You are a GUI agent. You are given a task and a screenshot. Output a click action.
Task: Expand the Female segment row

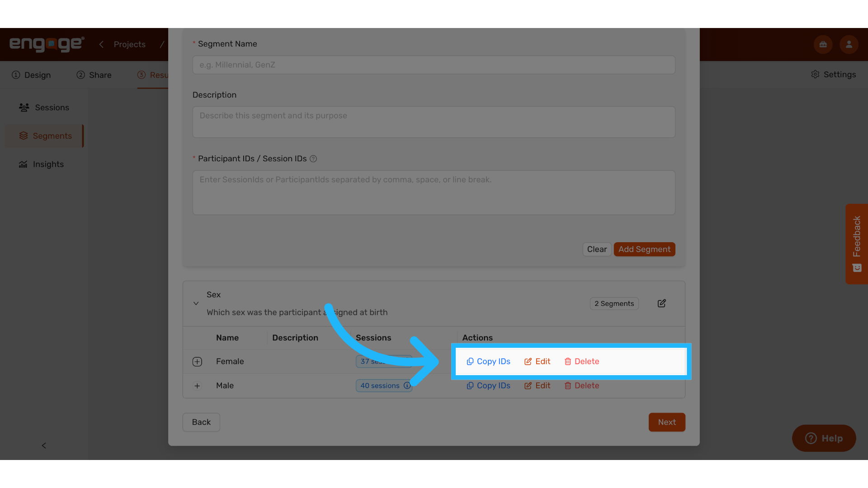coord(197,361)
